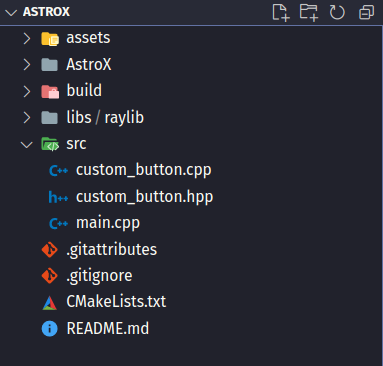383x366 pixels.
Task: Select the AstroX folder name
Action: [89, 64]
